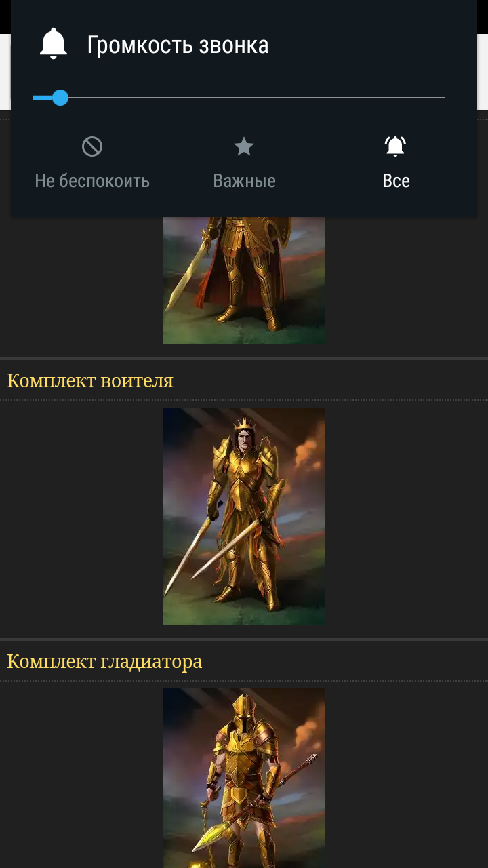Screen dimensions: 488x868
Task: Open the gladiator with spear image
Action: pyautogui.click(x=244, y=778)
